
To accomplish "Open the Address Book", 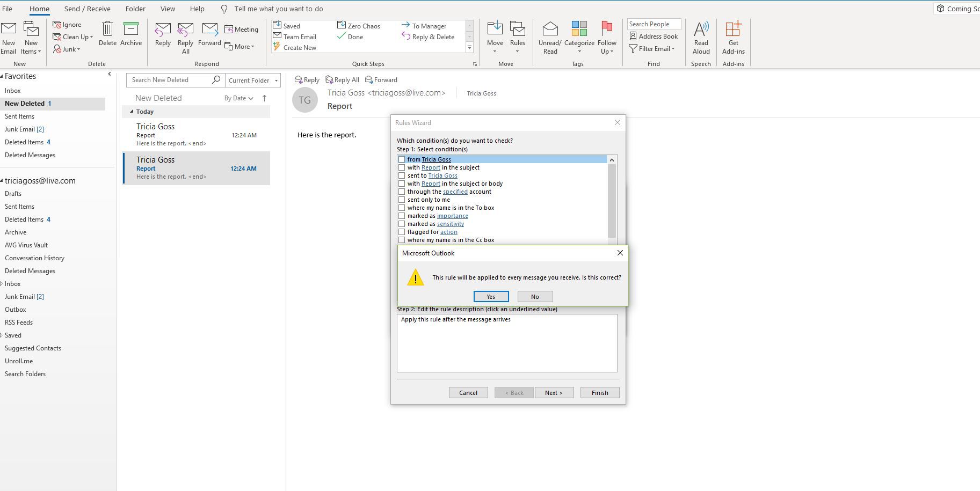I will pyautogui.click(x=654, y=36).
